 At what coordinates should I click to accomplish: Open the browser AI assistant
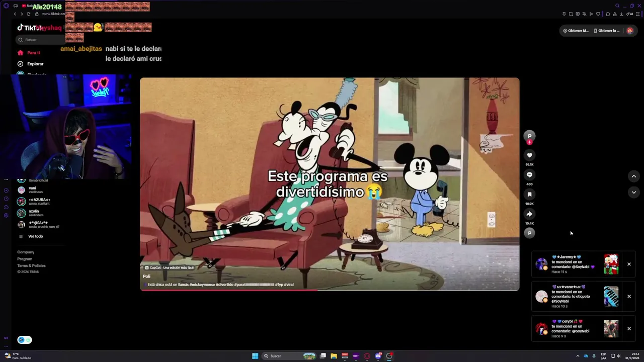(630, 14)
